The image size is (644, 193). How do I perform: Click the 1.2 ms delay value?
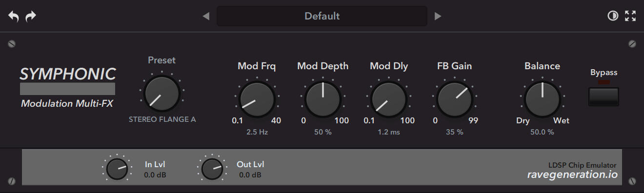point(389,132)
